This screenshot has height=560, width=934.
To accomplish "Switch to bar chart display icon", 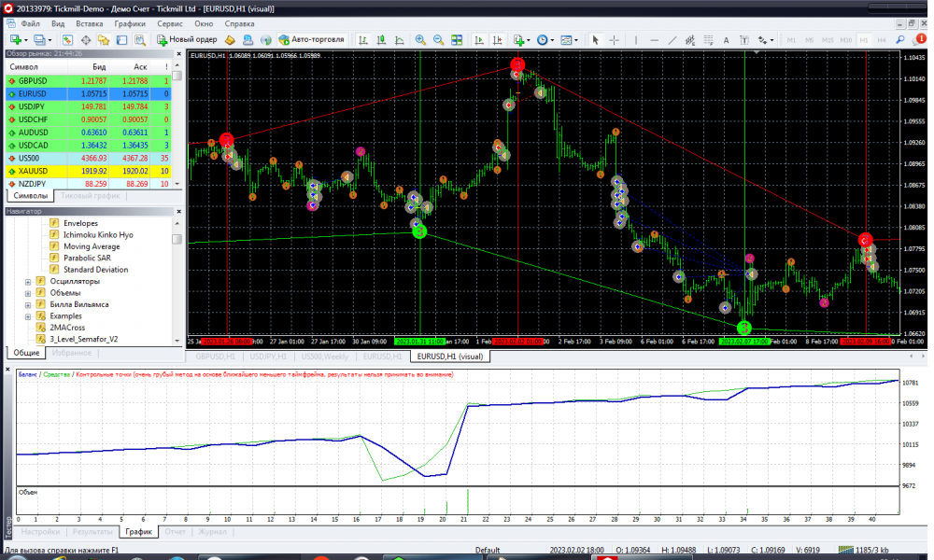I will point(362,40).
